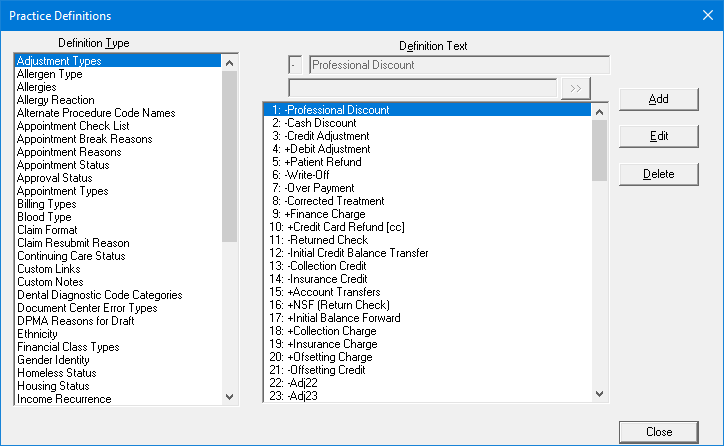Viewport: 724px width, 446px height.
Task: Select Allergies in Definition Type list
Action: 43,87
